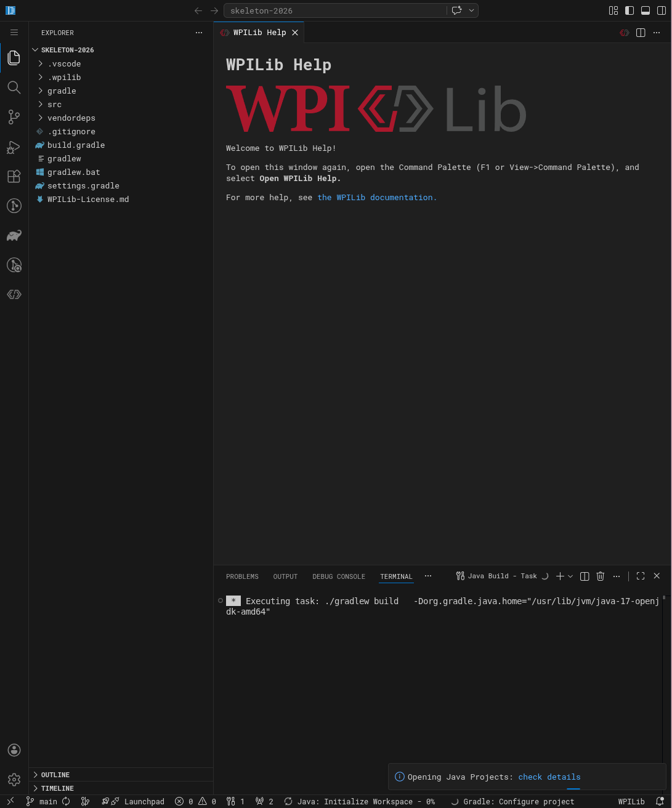The image size is (672, 808).
Task: Add a new terminal with plus
Action: [560, 576]
